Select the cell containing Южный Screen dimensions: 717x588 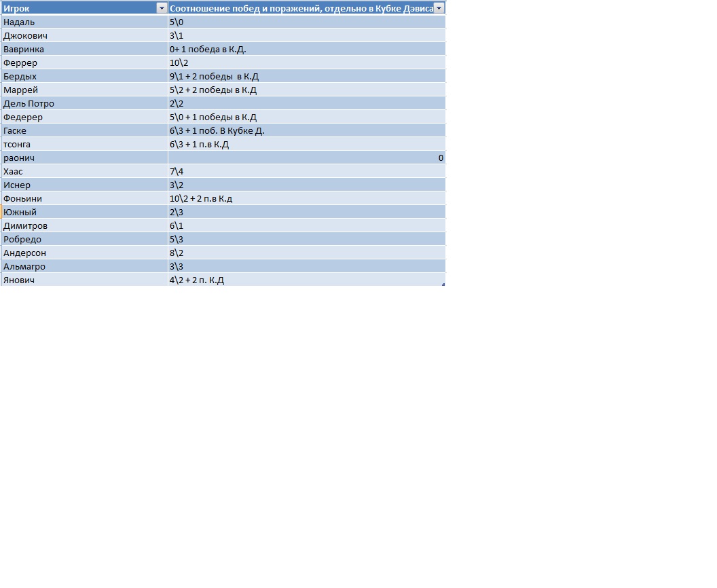(x=85, y=212)
